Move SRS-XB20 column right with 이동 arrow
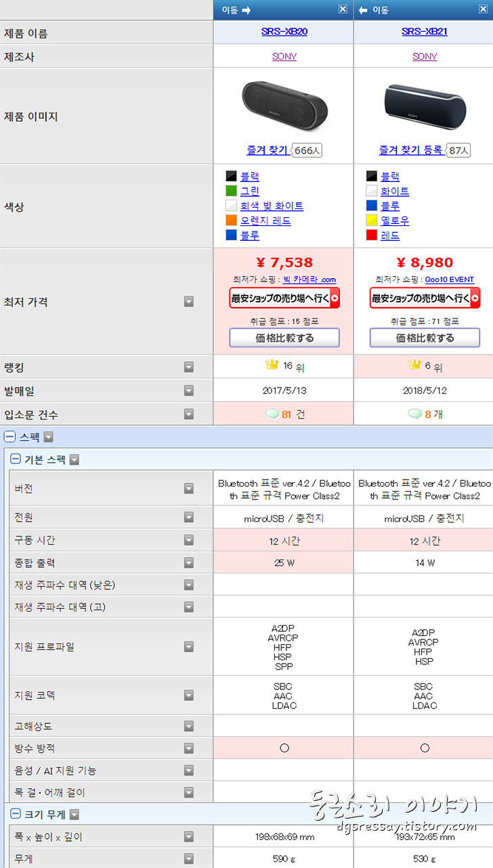Screen dimensions: 493x868 (x=236, y=9)
